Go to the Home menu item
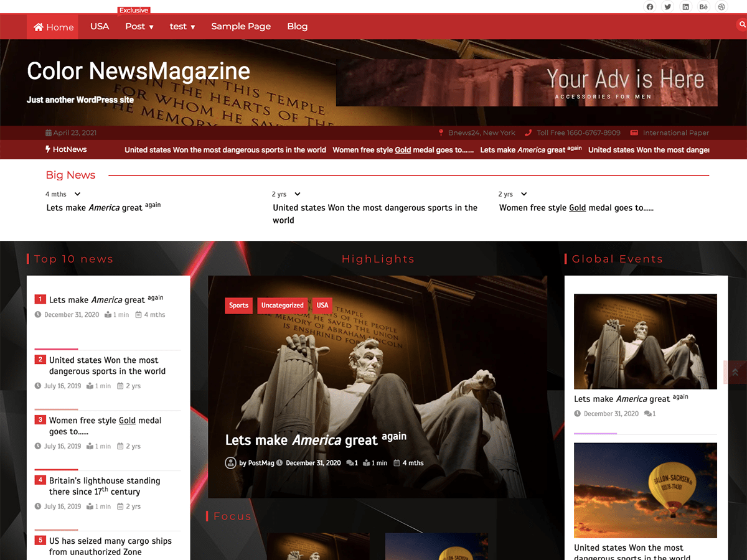Viewport: 747px width, 560px height. pyautogui.click(x=53, y=27)
